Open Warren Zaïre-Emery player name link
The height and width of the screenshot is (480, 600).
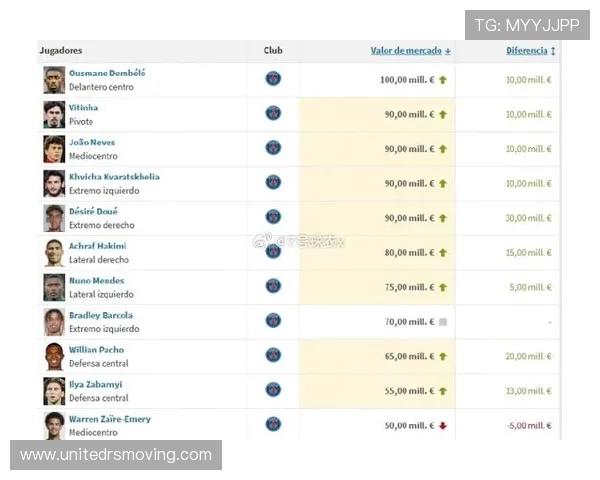110,419
